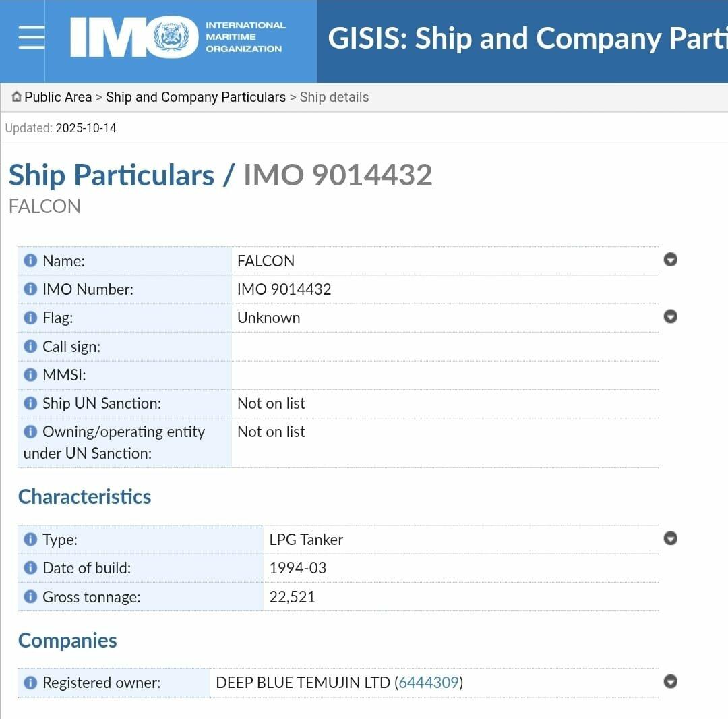The image size is (728, 719).
Task: Click the info icon beside Call sign
Action: click(30, 347)
